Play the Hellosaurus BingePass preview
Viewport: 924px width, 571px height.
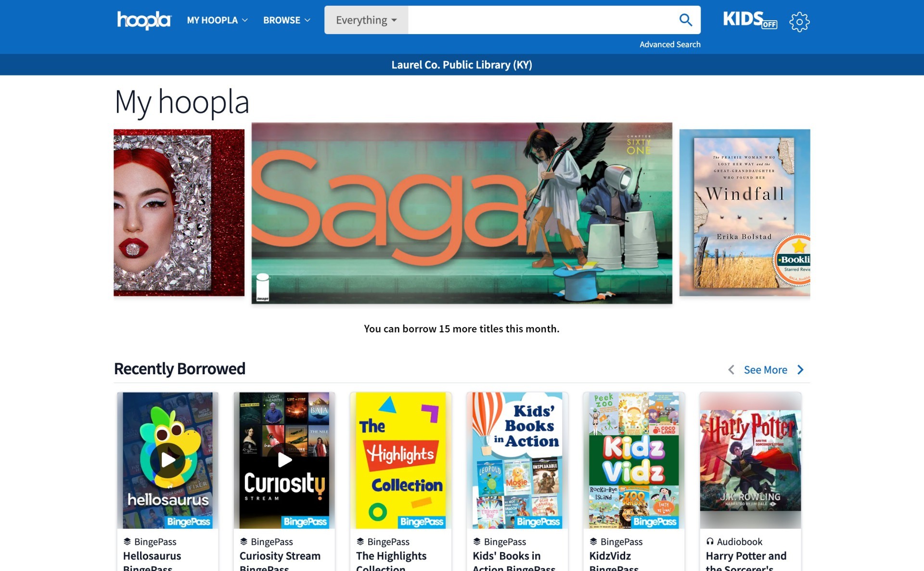point(167,460)
